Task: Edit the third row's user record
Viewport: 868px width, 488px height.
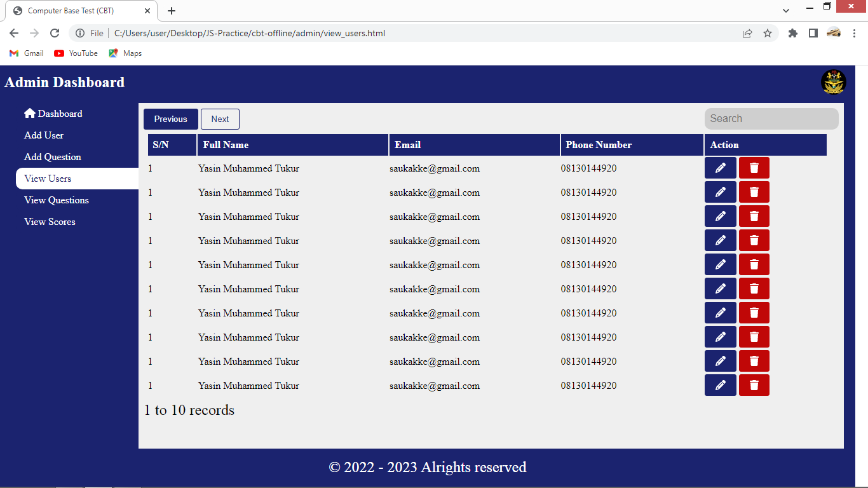Action: pos(721,216)
